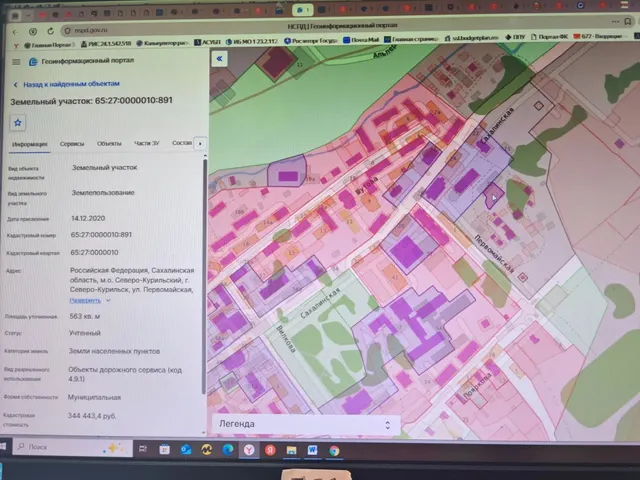Open the Росреестр bookmark

point(310,40)
